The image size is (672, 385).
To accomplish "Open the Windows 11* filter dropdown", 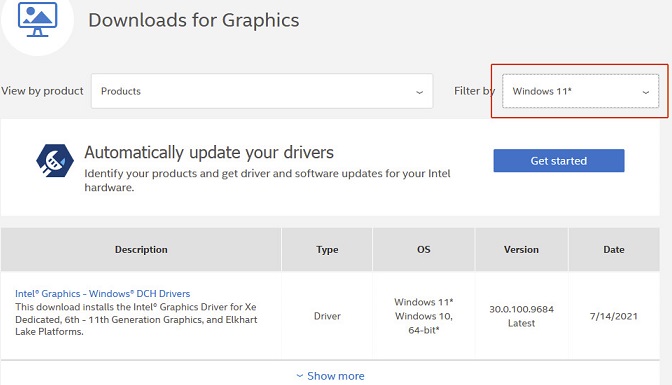I will [580, 91].
